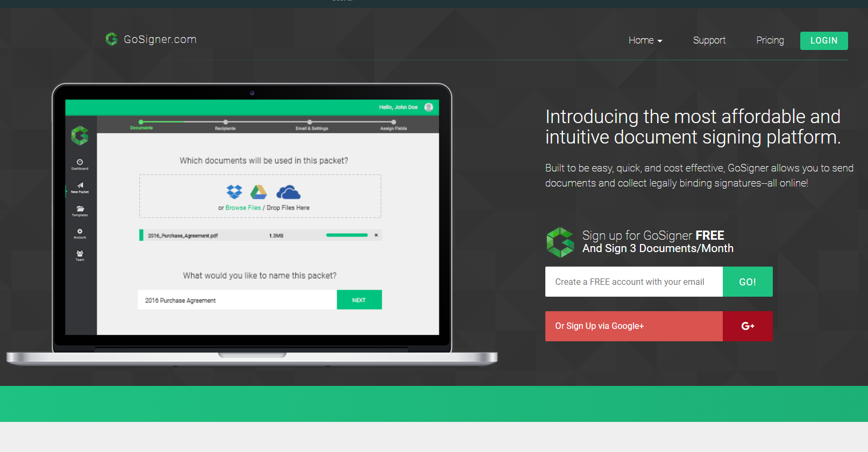Click the Browse Files link in mockup
Viewport: 868px width, 452px height.
pyautogui.click(x=243, y=208)
